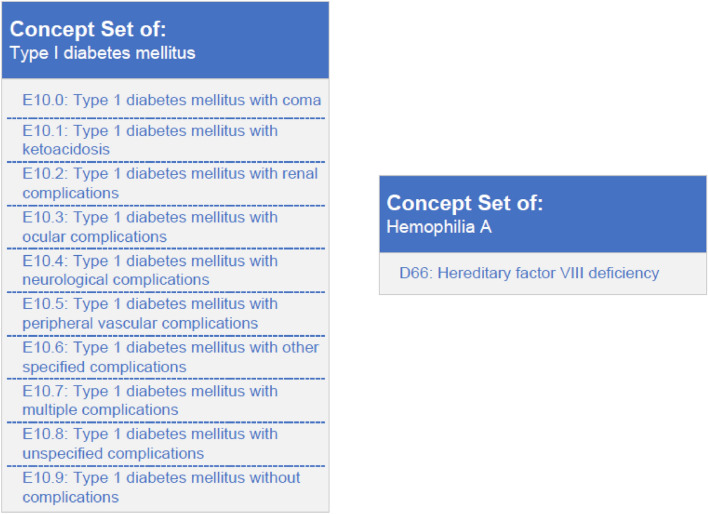Click E10.6 other specified complications entry
This screenshot has height=514, width=708.
pos(170,357)
